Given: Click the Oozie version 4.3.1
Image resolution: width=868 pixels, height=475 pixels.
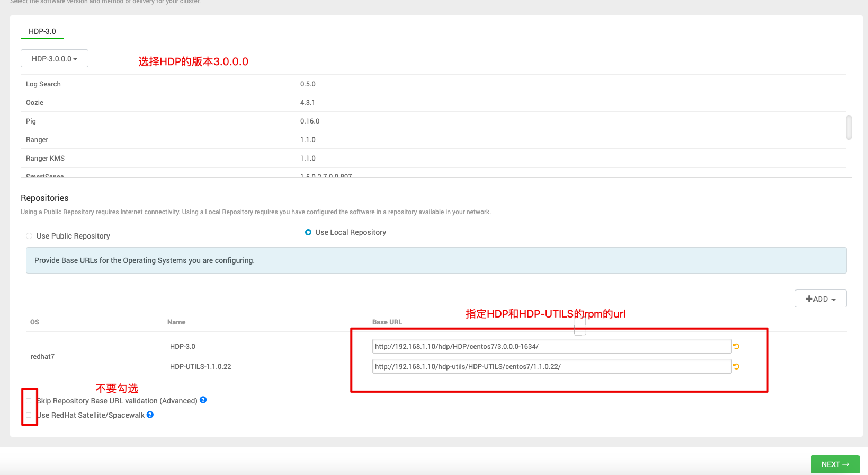Looking at the screenshot, I should pos(308,102).
